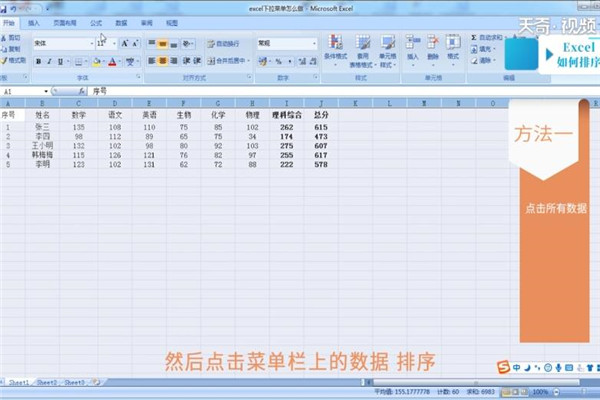Apply percent style format

click(279, 61)
